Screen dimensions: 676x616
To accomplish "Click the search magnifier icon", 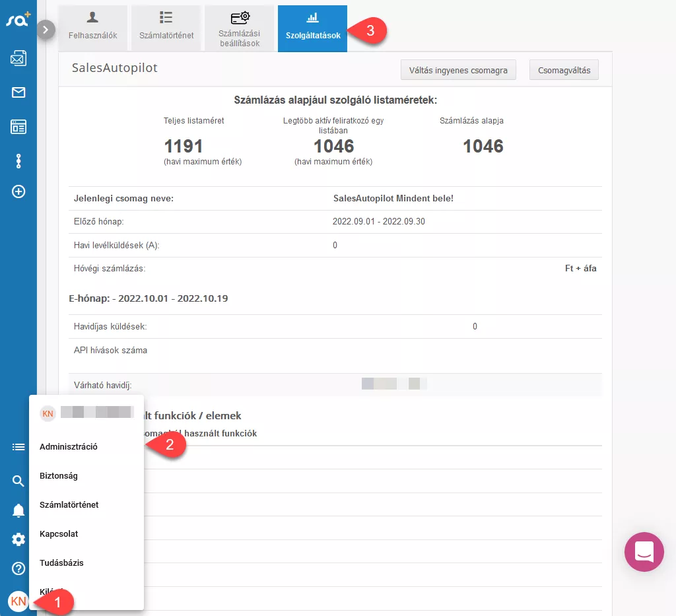I will 18,481.
